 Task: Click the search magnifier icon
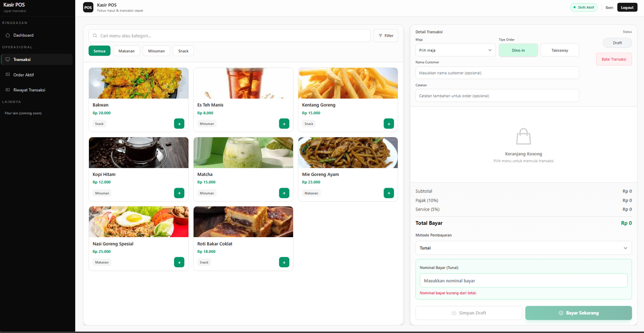(95, 35)
